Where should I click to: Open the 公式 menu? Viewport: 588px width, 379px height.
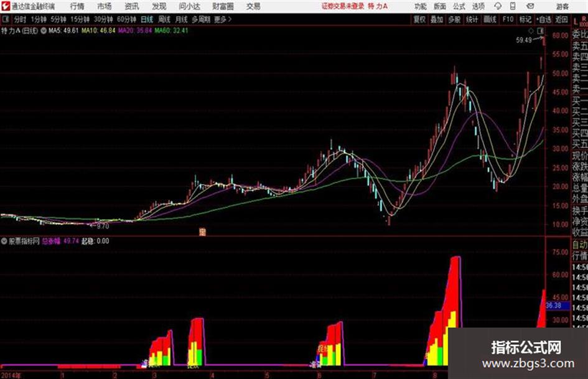click(459, 6)
